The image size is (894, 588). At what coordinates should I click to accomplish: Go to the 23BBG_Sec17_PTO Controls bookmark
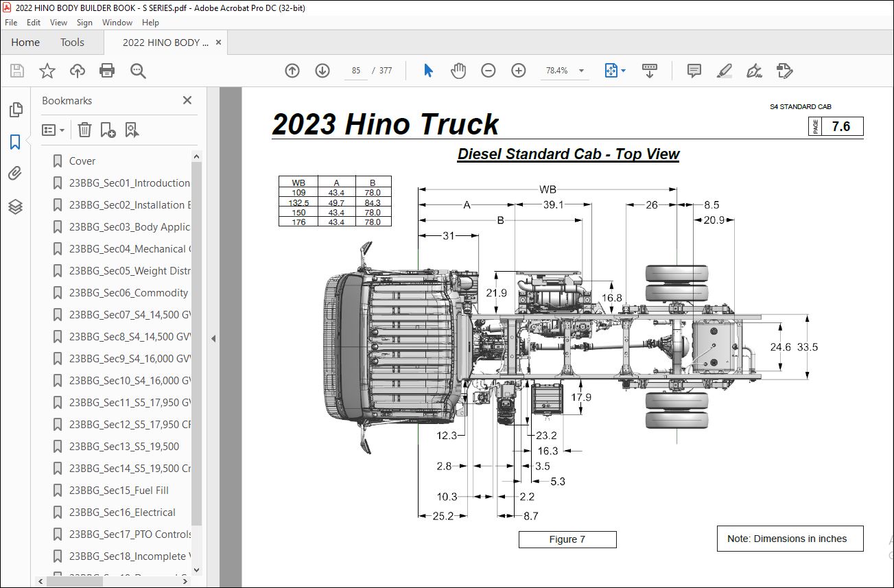[x=129, y=534]
